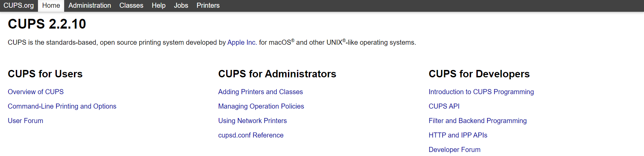Open the Printers page
This screenshot has height=156, width=644.
click(208, 5)
